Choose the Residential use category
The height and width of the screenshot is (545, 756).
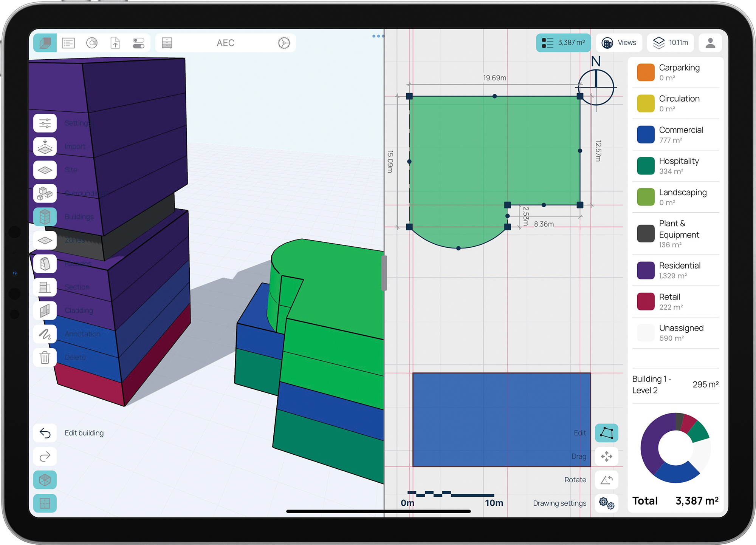[676, 270]
